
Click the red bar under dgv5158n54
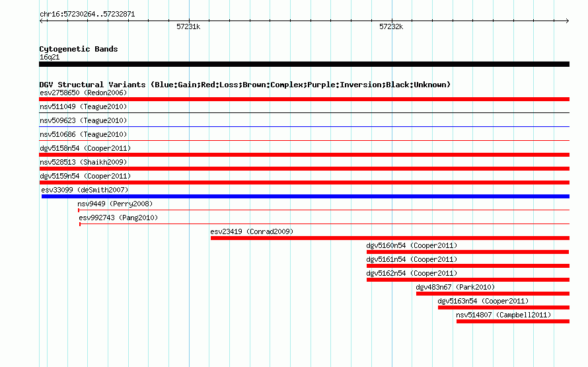(304, 155)
